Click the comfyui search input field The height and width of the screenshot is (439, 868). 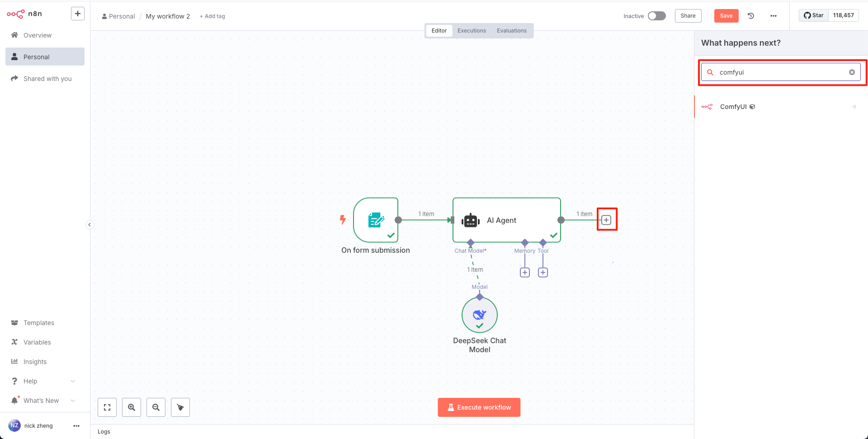(781, 72)
